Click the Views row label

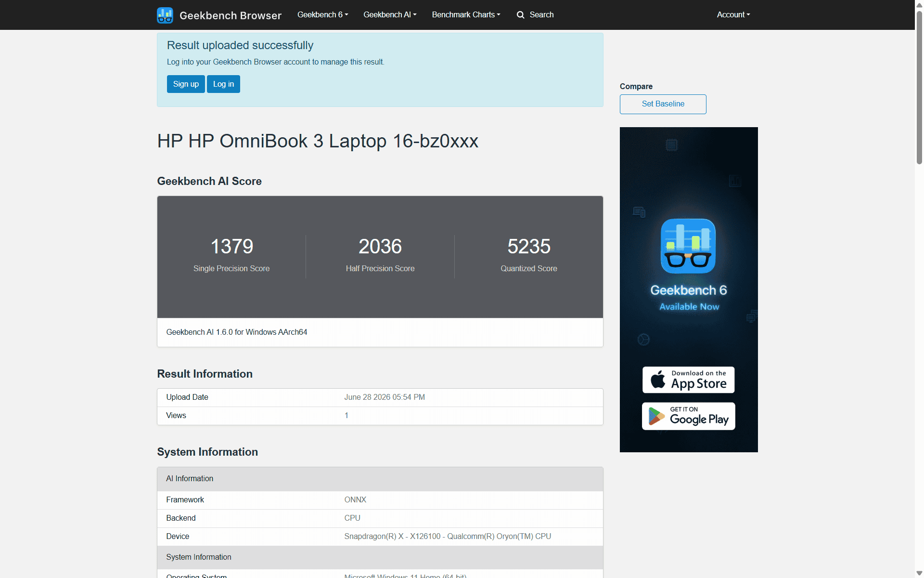[176, 415]
